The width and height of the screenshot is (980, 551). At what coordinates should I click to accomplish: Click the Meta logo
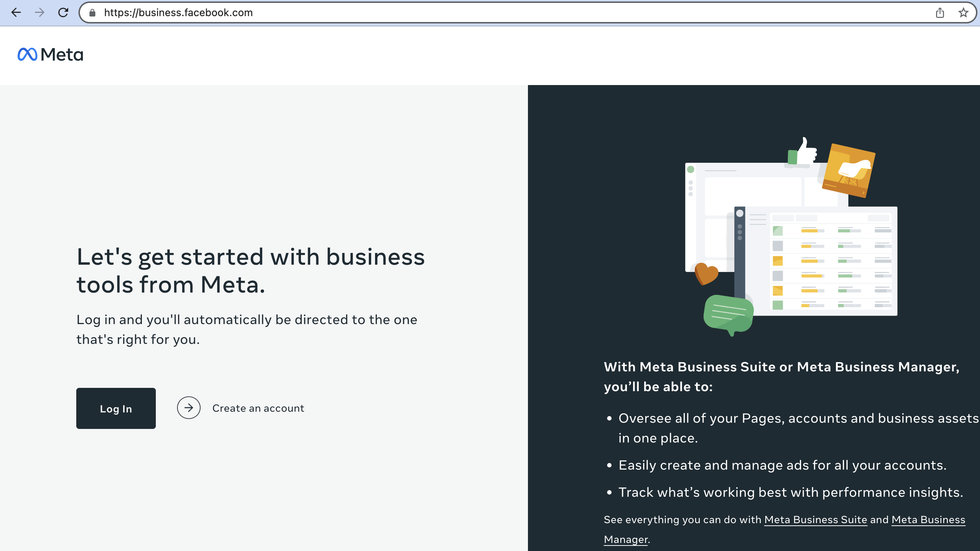tap(51, 54)
